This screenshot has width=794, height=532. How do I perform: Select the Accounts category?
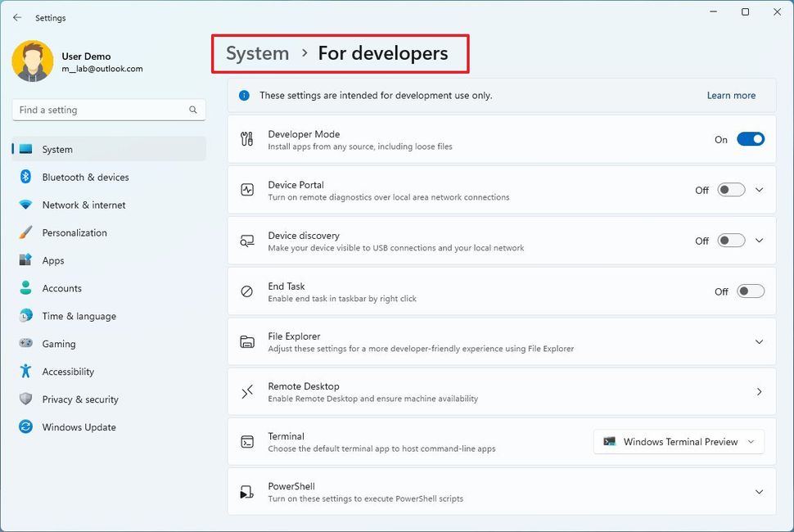click(x=108, y=288)
